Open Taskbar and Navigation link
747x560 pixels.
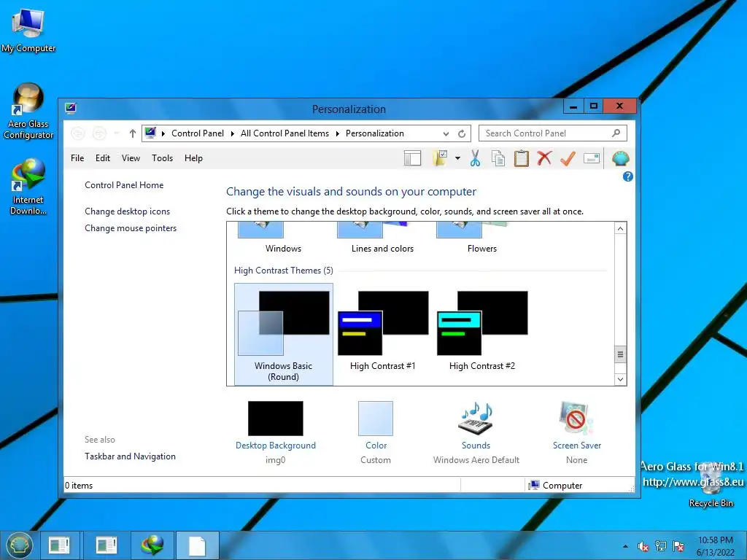point(130,456)
